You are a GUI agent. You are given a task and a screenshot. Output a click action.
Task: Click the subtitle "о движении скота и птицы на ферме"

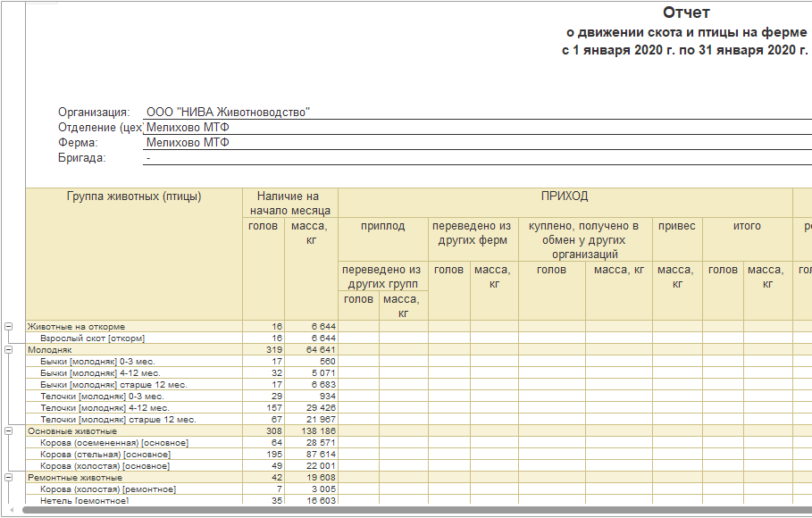point(686,32)
